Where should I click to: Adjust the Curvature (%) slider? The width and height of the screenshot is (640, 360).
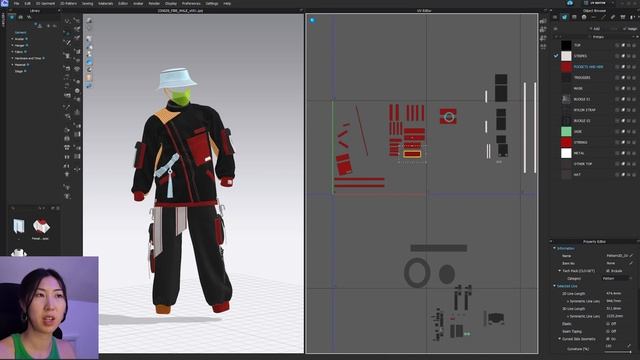[617, 352]
